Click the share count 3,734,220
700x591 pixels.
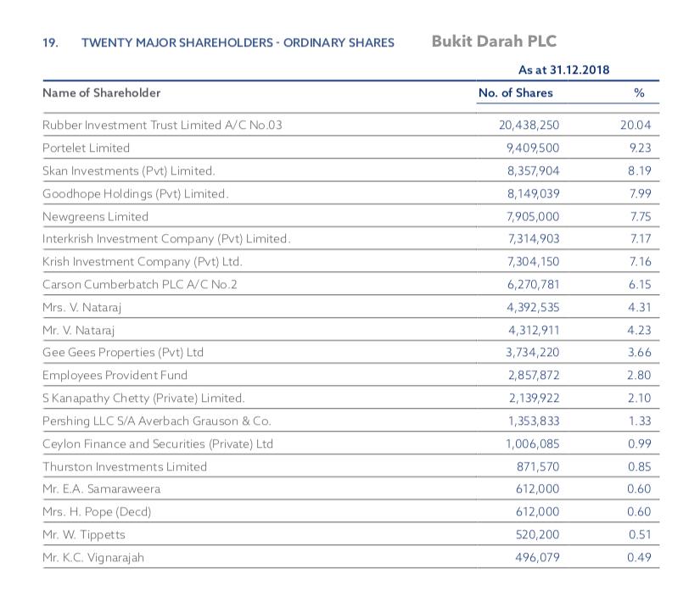click(532, 353)
